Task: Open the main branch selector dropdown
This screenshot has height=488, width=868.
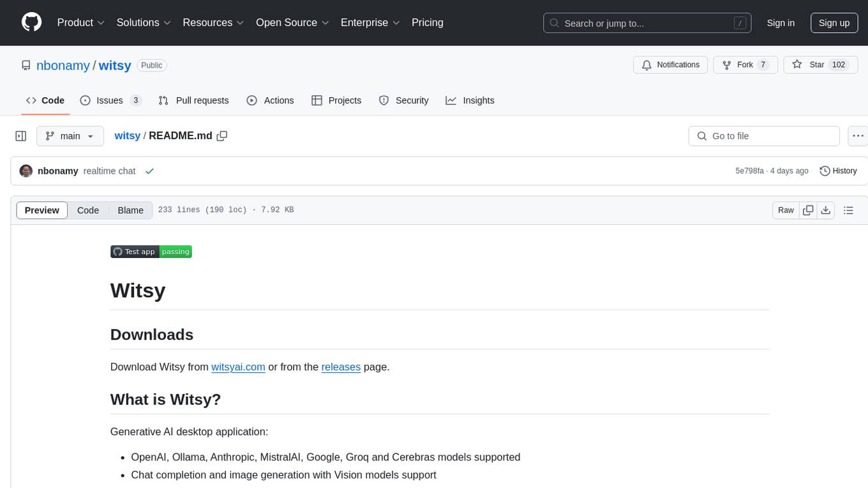Action: pyautogui.click(x=70, y=136)
